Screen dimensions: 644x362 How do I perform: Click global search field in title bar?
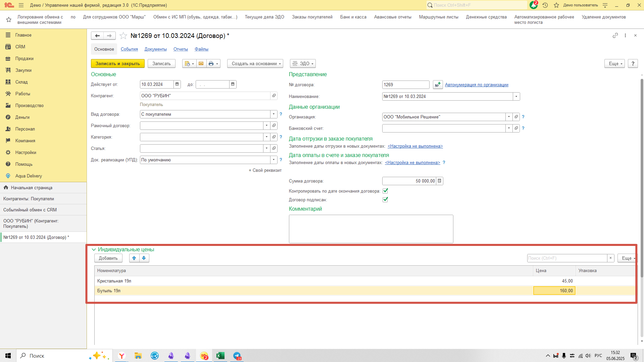tap(477, 5)
